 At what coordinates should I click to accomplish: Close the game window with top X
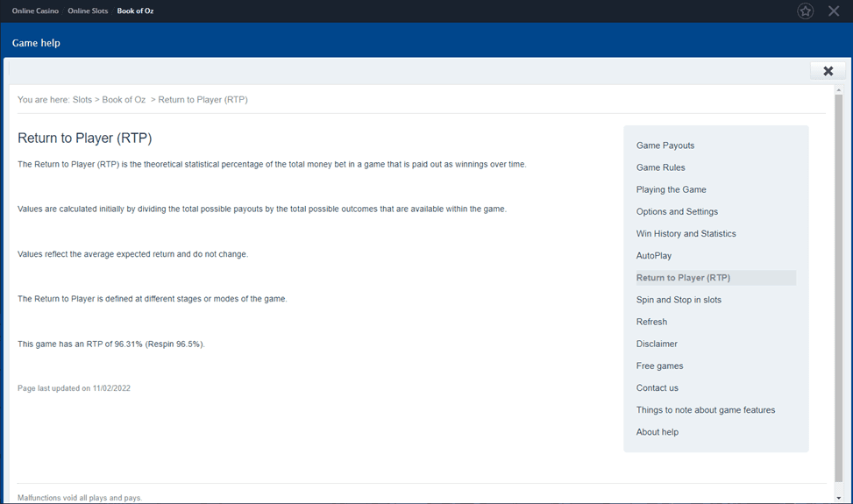click(834, 11)
